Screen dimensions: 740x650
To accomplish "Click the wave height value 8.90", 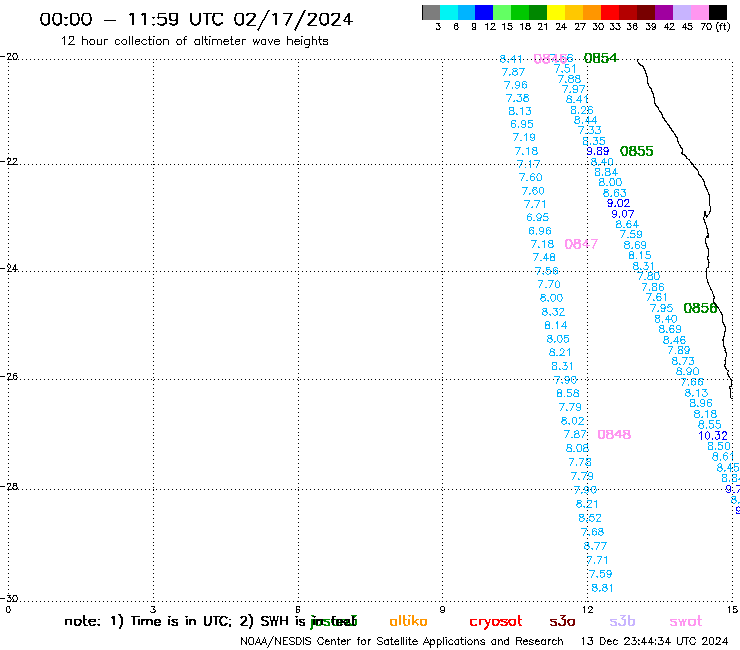I will pyautogui.click(x=687, y=371).
